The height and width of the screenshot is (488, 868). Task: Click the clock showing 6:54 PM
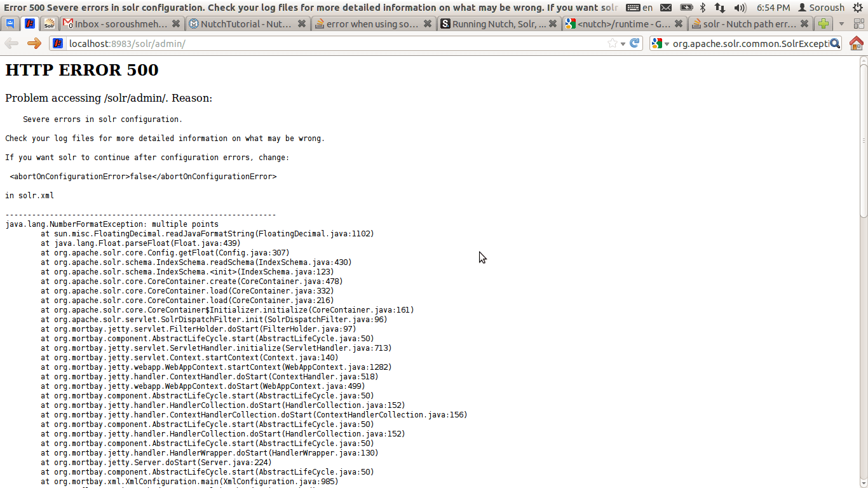coord(773,8)
